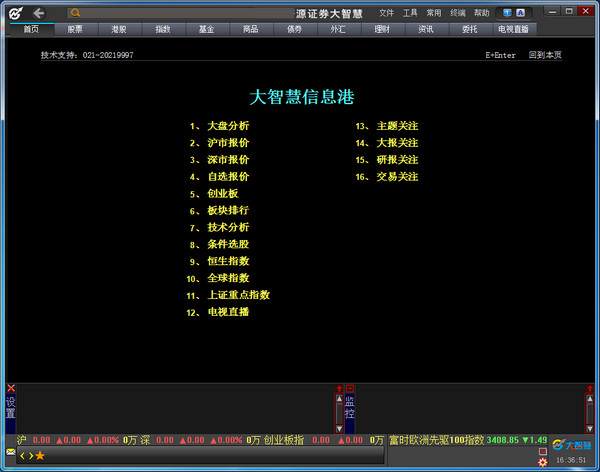The height and width of the screenshot is (472, 600).
Task: Switch to the 委托 tab
Action: coord(470,29)
